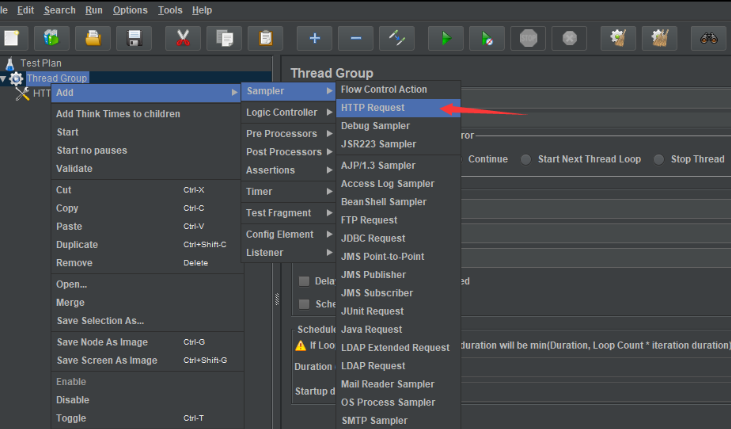Open the Options menu

click(x=130, y=10)
